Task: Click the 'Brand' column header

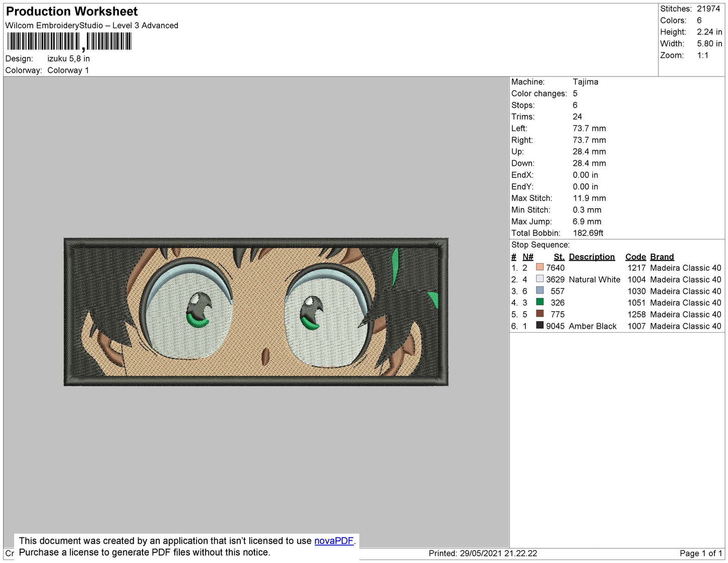Action: 662,257
